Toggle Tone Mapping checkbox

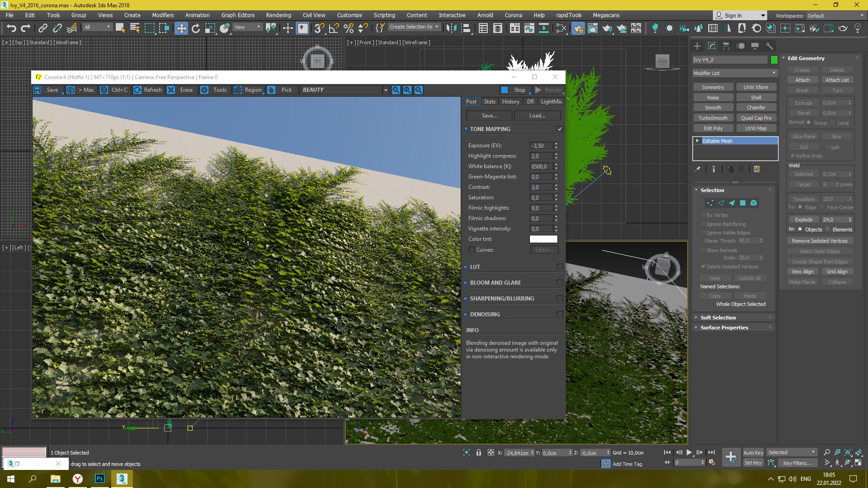point(560,129)
